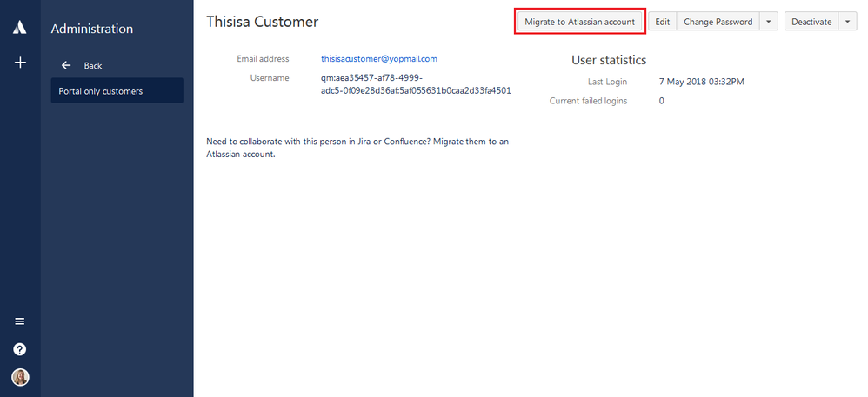Viewport: 868px width, 397px height.
Task: Click the Current failed logins value 0
Action: 662,101
